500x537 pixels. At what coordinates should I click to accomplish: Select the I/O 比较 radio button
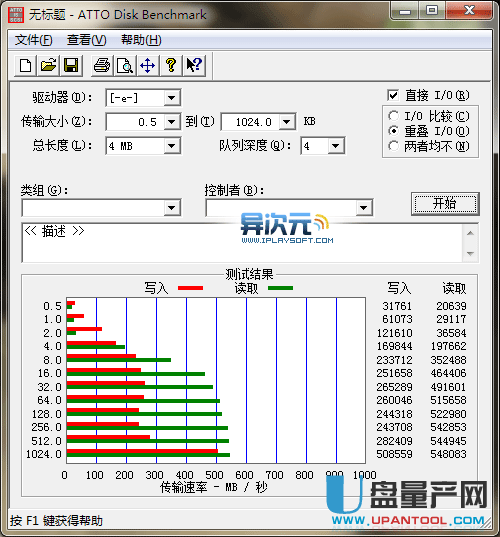[x=393, y=116]
